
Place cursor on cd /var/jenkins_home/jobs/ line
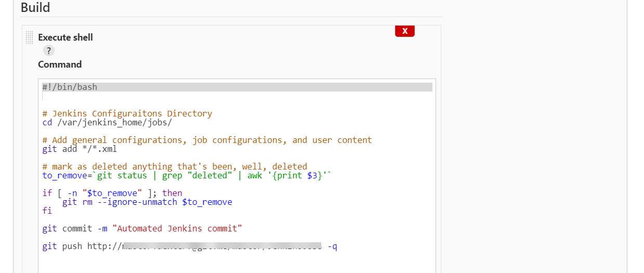coord(107,123)
